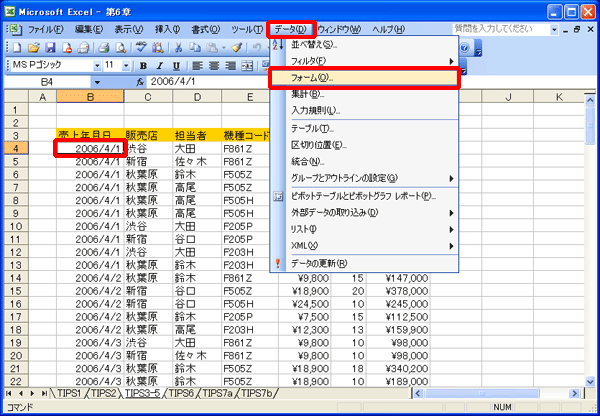
Task: Open the ファイル(F) menu
Action: pyautogui.click(x=46, y=29)
